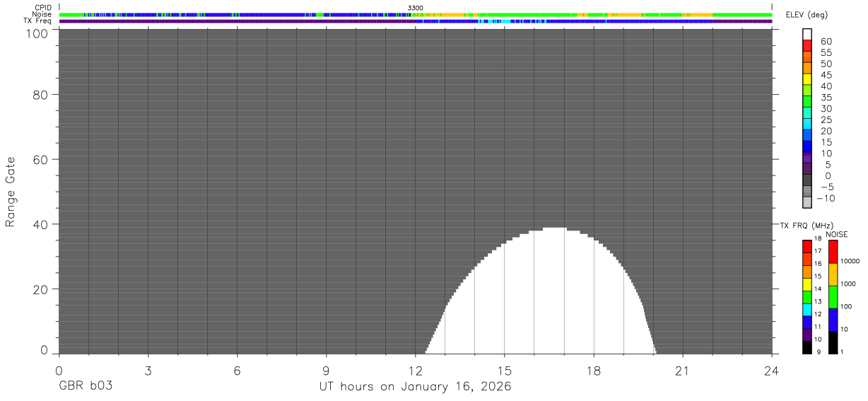Click the x-axis tick label '18'
This screenshot has height=401, width=868.
tap(593, 370)
